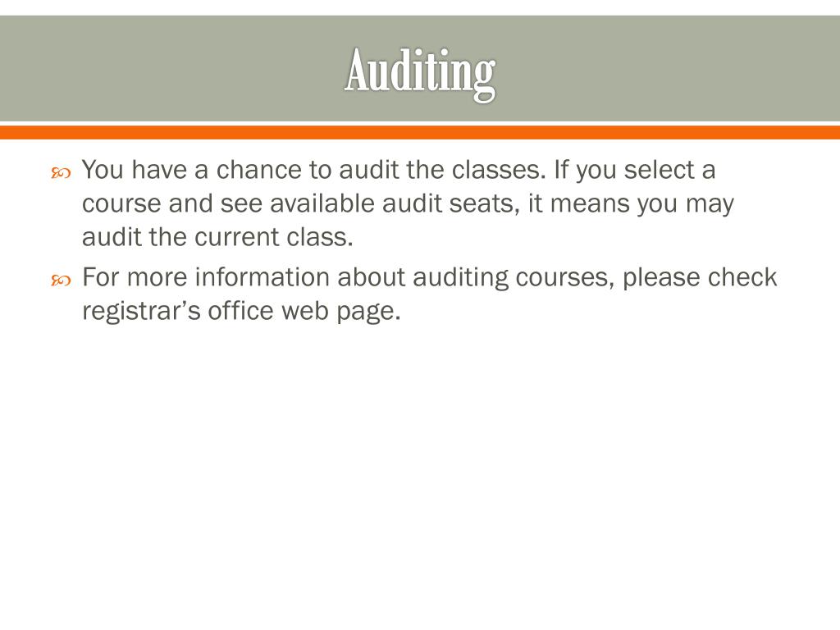
Task: Click the phrase 'available audit seats,'
Action: [x=395, y=203]
